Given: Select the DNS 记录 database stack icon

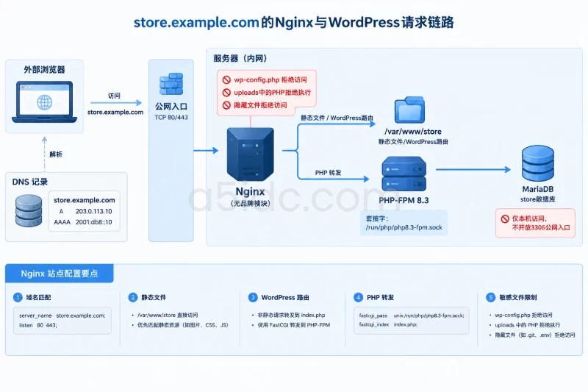Looking at the screenshot, I should point(29,211).
